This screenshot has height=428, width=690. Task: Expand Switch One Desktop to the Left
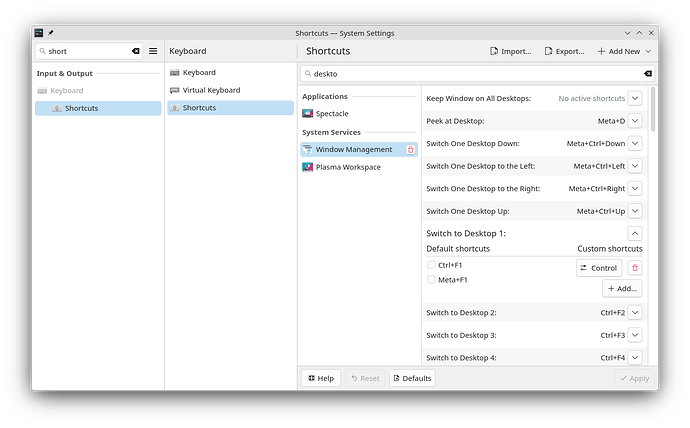[635, 166]
